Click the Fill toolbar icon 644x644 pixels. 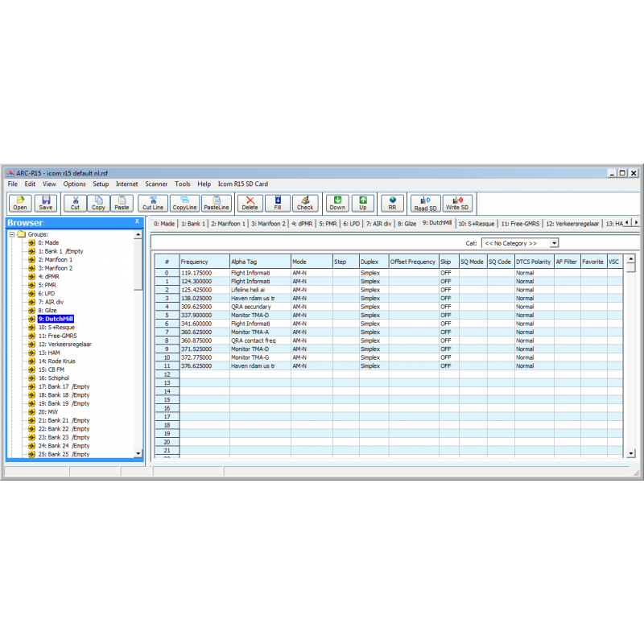coord(277,203)
